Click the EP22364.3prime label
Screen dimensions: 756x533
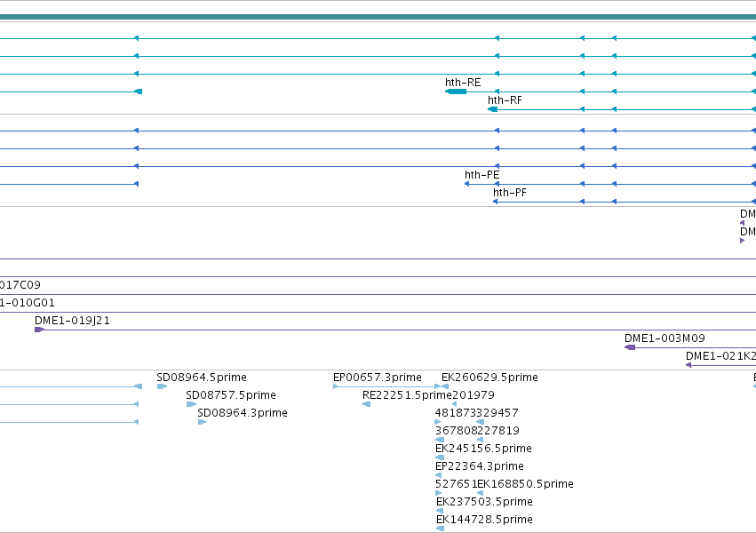pos(479,466)
